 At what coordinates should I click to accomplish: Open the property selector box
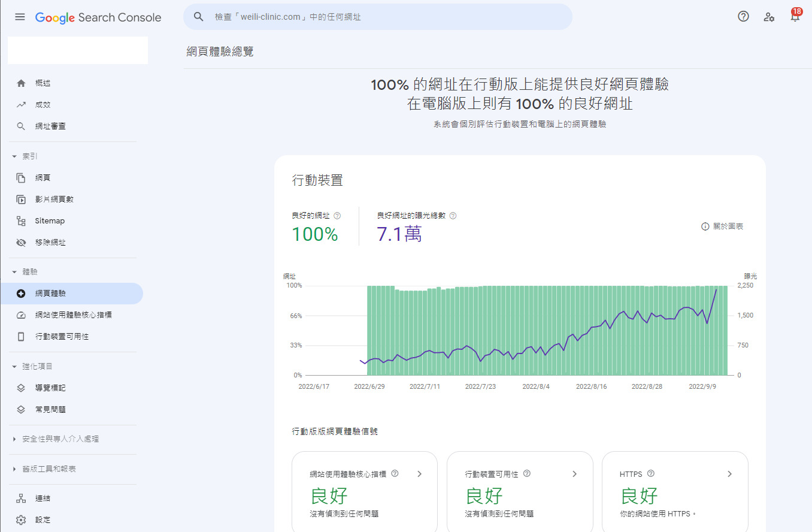[x=78, y=50]
